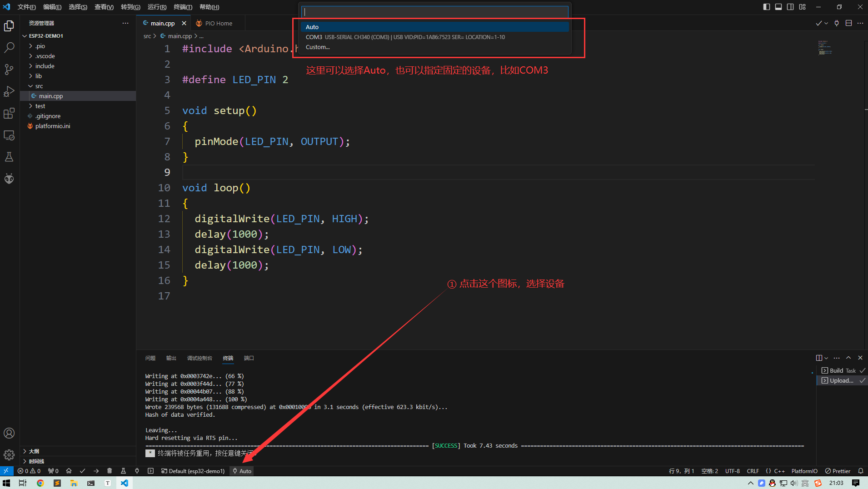
Task: Open Manage gear in activity bar
Action: 9,454
